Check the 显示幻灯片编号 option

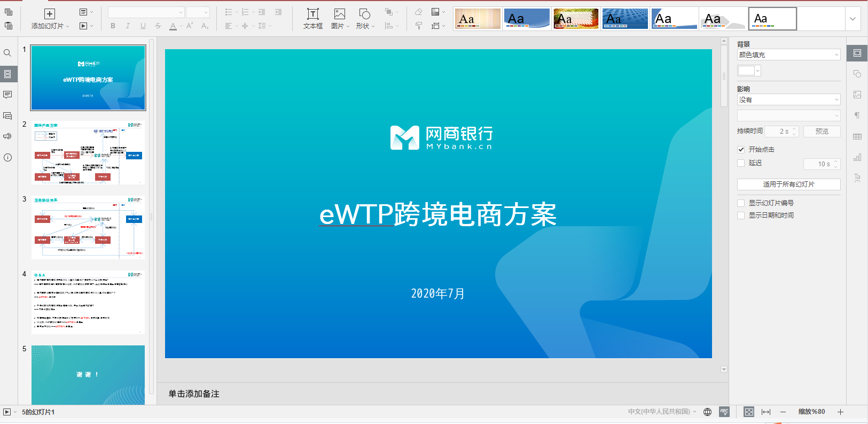coord(741,203)
